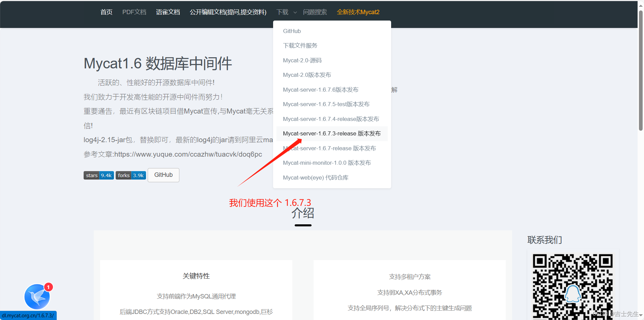
Task: Click 支持前端作为MySQL通用代理 text
Action: click(196, 296)
